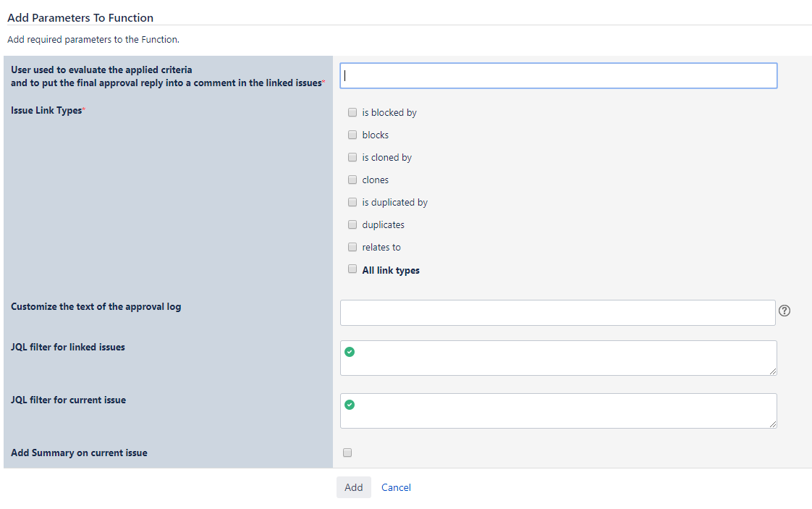
Task: Click the approval log text customization field
Action: point(557,313)
